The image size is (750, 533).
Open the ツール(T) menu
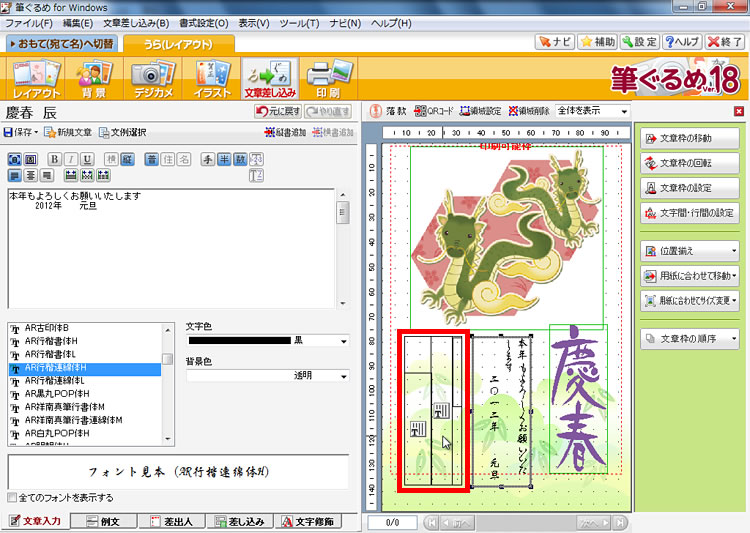point(299,23)
